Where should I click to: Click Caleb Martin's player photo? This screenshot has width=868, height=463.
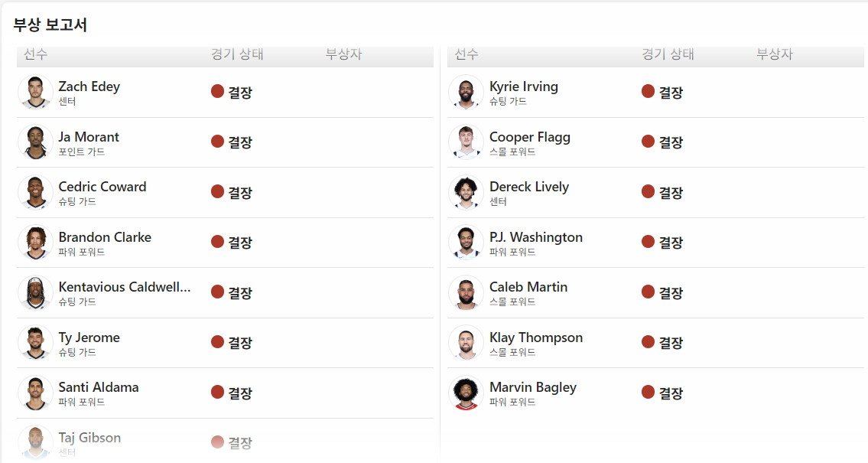466,293
